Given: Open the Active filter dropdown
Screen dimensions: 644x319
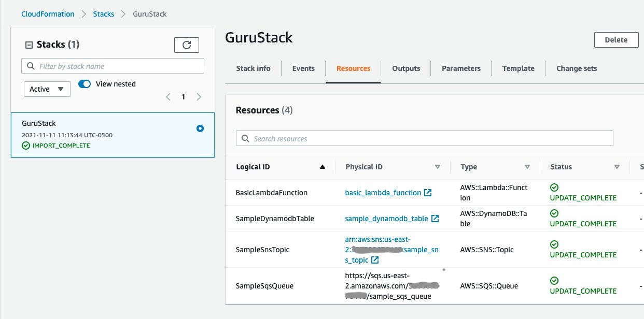Looking at the screenshot, I should pos(47,89).
